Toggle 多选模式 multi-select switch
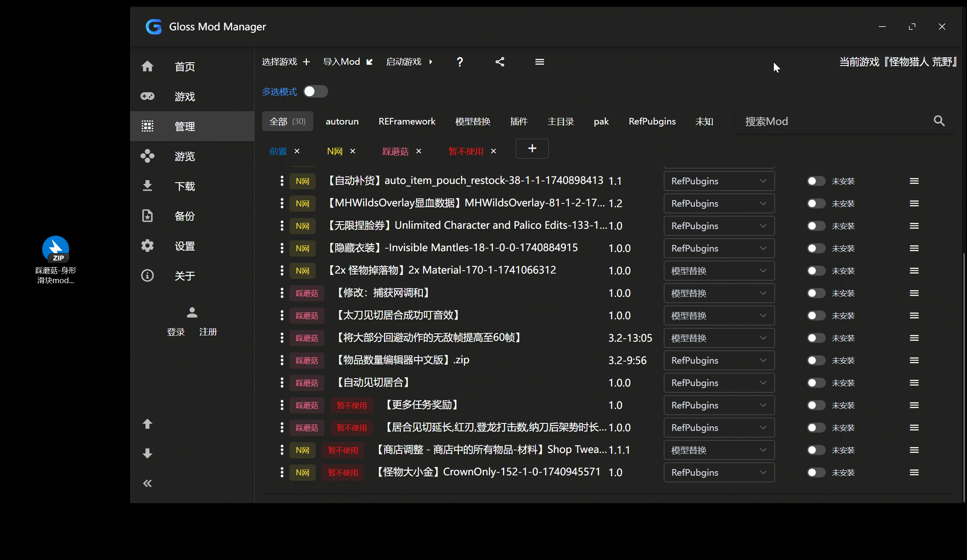Screen dimensions: 967x560 [315, 91]
